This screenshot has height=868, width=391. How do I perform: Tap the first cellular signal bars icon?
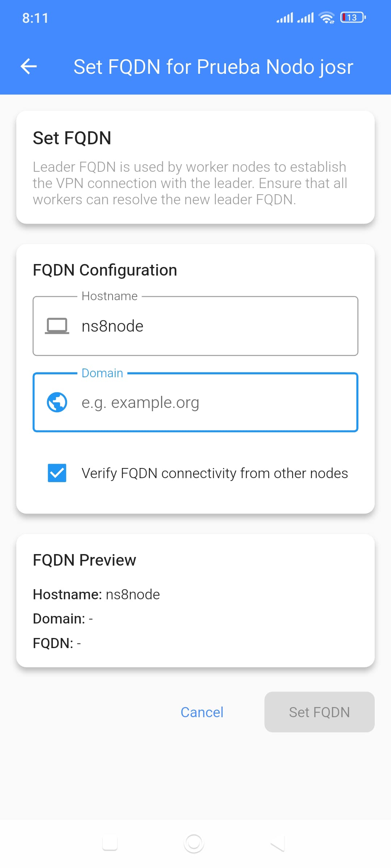[285, 17]
